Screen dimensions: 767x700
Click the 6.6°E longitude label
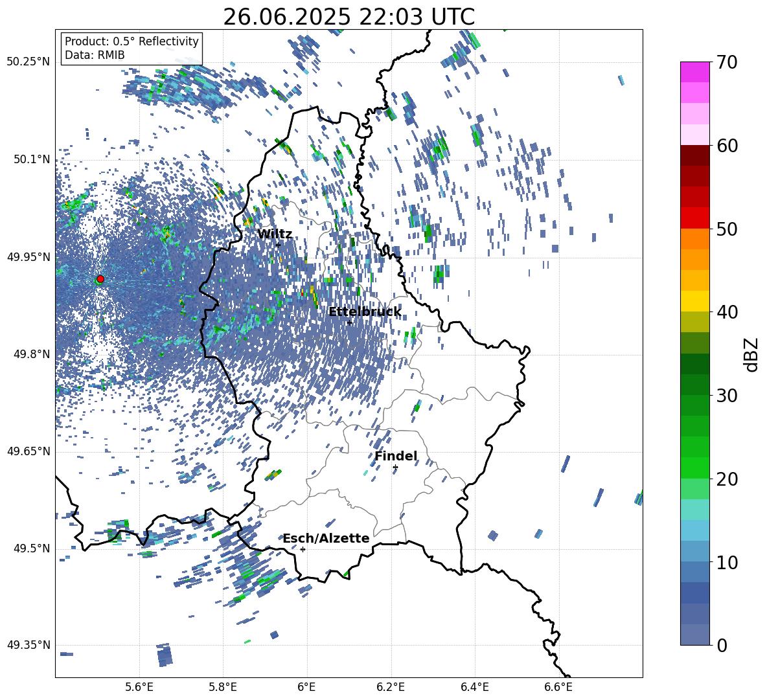click(x=558, y=687)
